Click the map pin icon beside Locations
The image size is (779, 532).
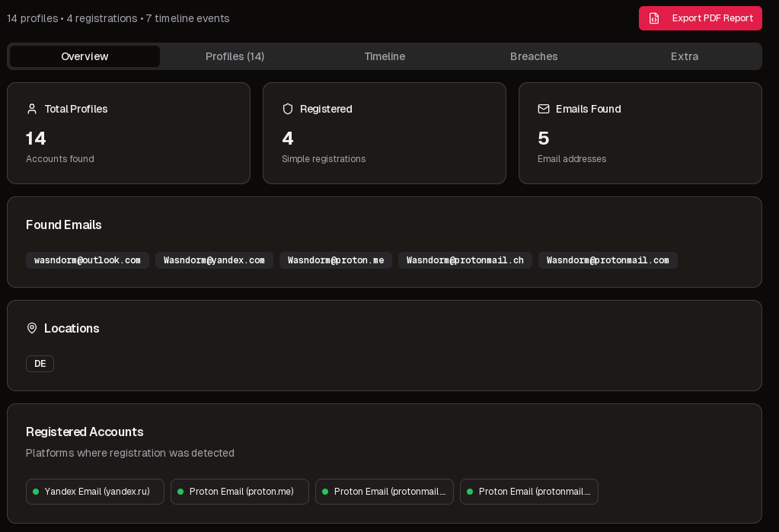tap(32, 328)
